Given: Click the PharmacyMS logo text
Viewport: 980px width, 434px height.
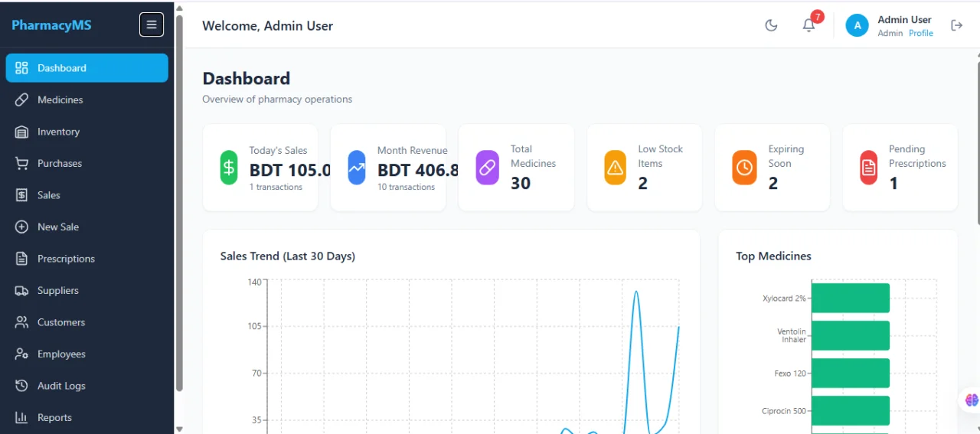Looking at the screenshot, I should click(x=51, y=25).
